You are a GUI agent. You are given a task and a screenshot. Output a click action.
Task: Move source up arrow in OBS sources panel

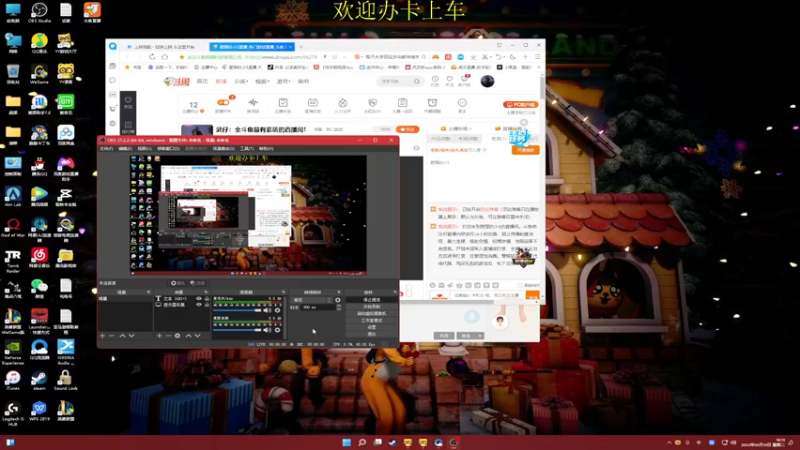[189, 336]
